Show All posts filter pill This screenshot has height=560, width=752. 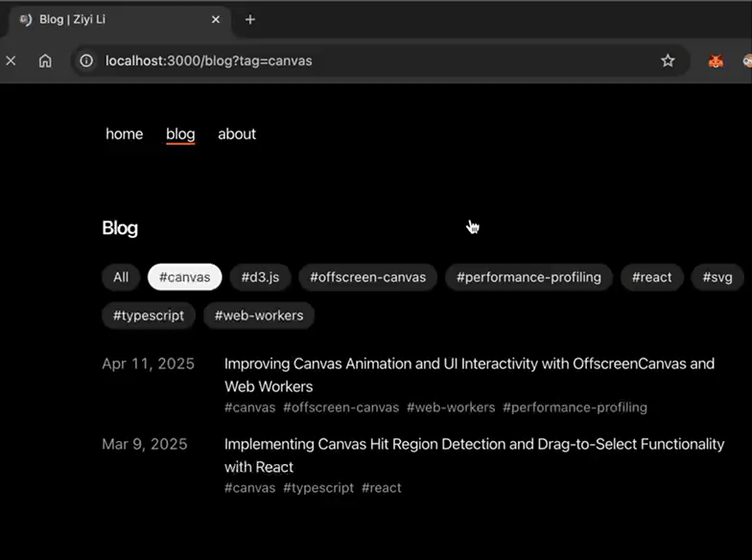pos(121,277)
